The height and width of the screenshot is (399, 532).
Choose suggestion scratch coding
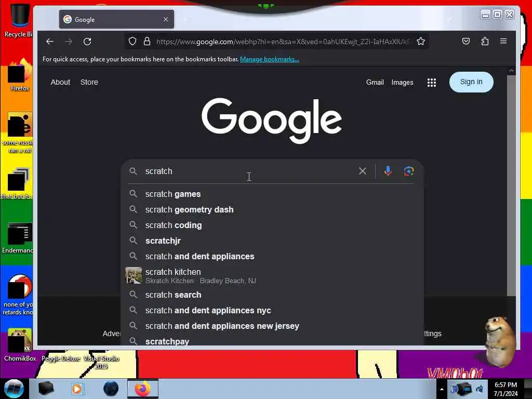(x=272, y=225)
